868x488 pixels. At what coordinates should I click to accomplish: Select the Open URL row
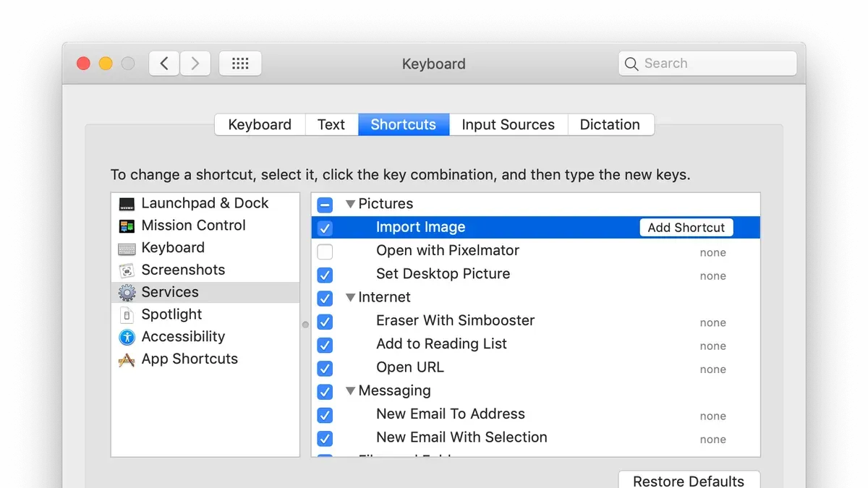(536, 368)
